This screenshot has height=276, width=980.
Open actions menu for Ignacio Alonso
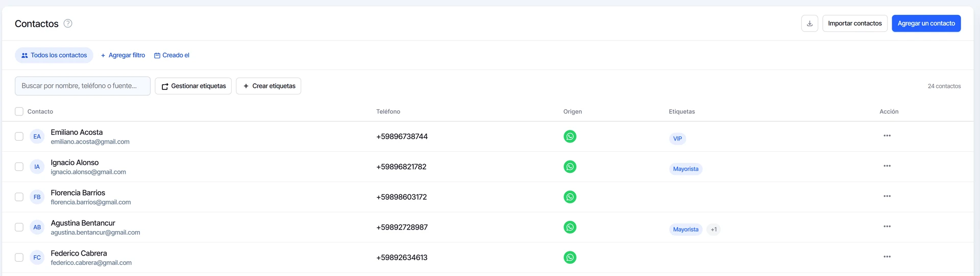[887, 166]
